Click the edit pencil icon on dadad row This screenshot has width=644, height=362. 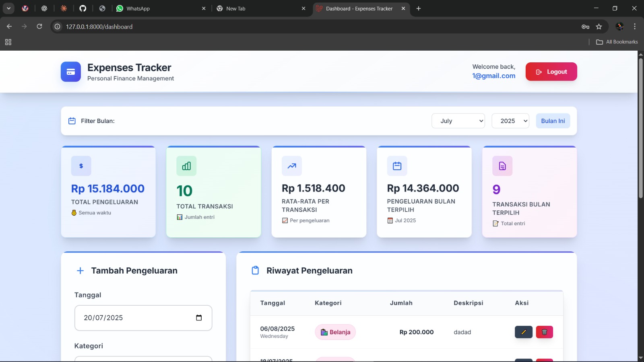click(524, 332)
